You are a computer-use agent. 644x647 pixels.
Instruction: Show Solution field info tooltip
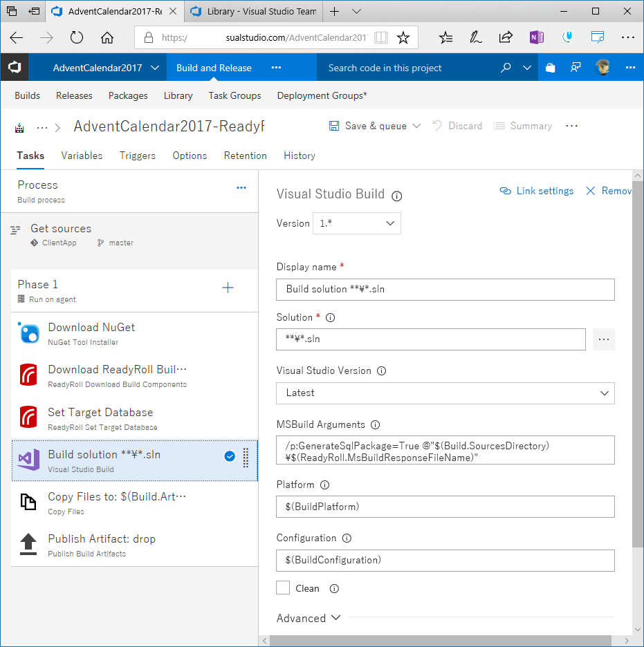(x=330, y=317)
